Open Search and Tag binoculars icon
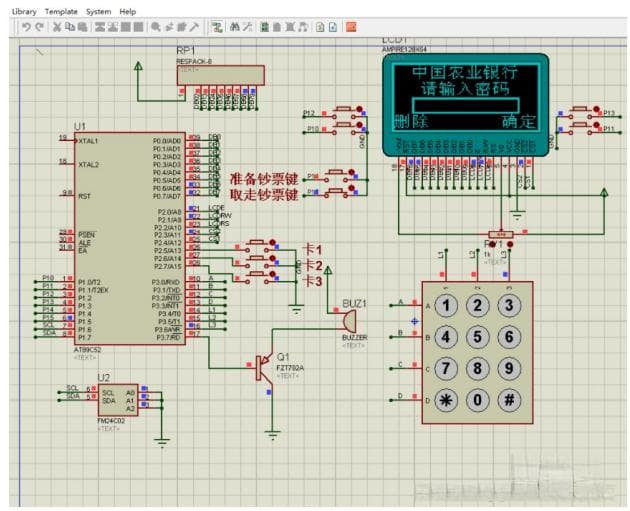The image size is (630, 511). [235, 27]
